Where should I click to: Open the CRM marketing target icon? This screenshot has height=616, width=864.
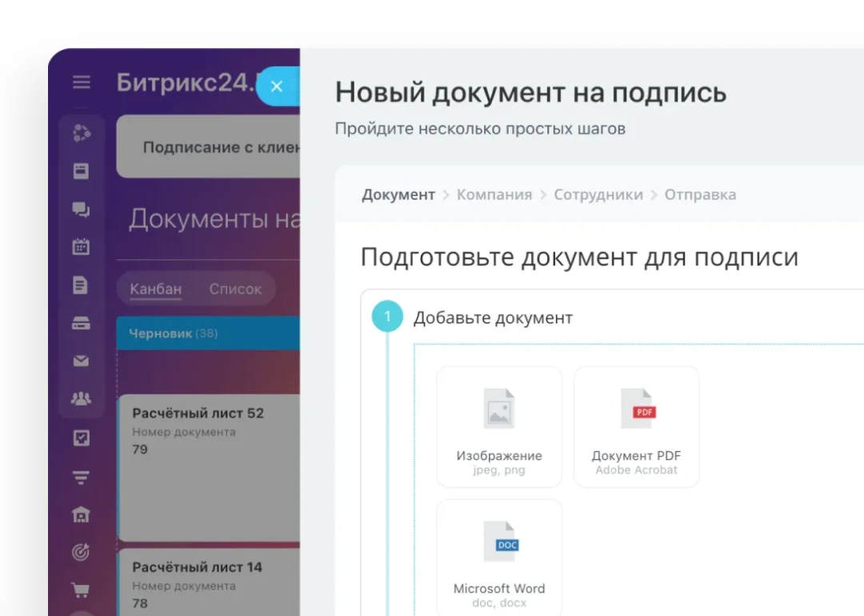coord(81,552)
